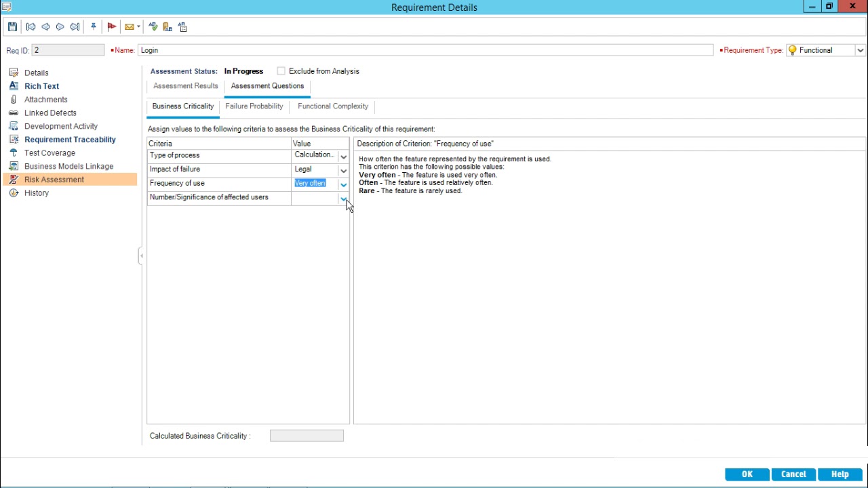Go to the next entity
The image size is (868, 488).
(x=60, y=27)
